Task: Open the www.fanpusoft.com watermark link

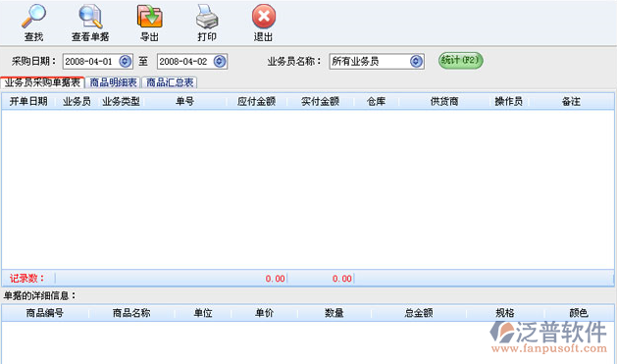Action: tap(549, 348)
